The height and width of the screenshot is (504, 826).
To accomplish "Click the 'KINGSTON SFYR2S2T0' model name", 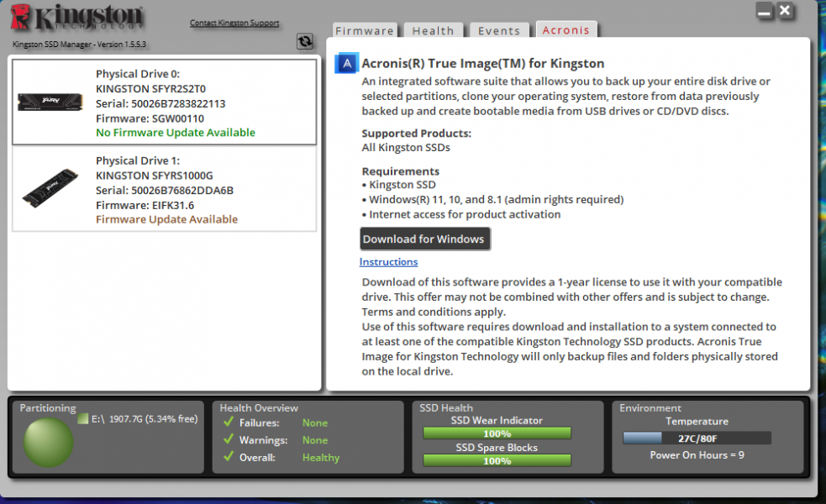I will click(150, 89).
